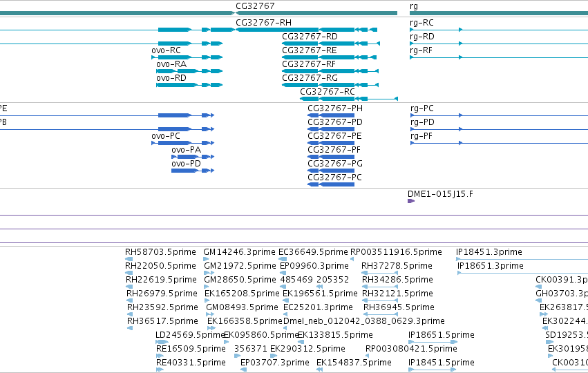Click the CG32767-PD protein label
Screen dimensions: 588x373
coord(335,122)
